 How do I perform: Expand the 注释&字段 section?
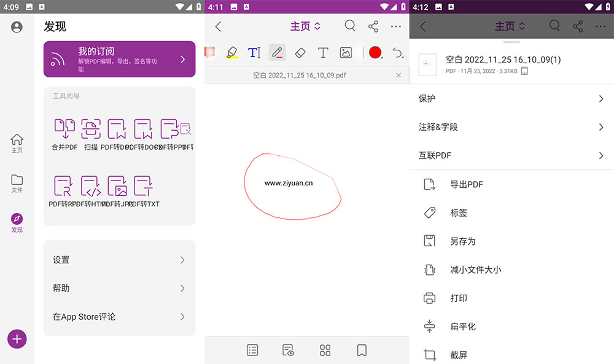pyautogui.click(x=511, y=127)
